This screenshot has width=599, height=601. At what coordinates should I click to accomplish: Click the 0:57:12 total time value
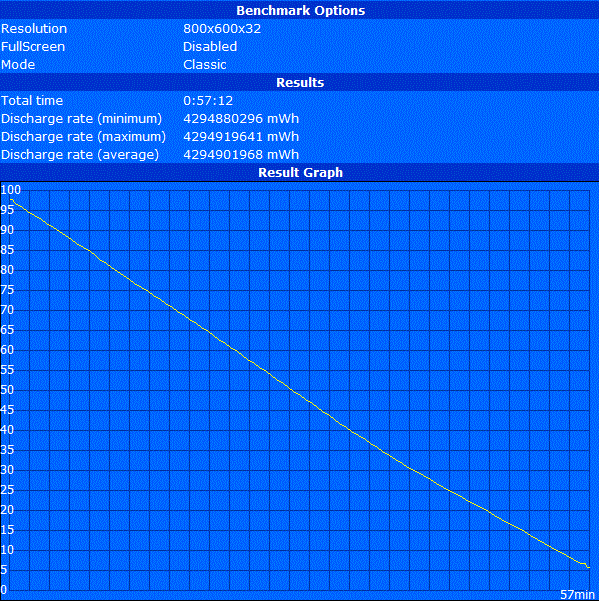tap(208, 101)
